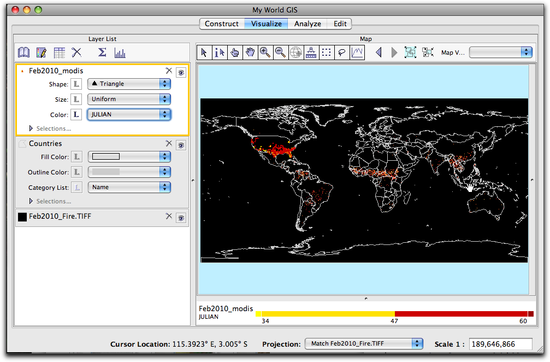The height and width of the screenshot is (362, 550).
Task: Toggle the Color legend L button
Action: tap(76, 115)
